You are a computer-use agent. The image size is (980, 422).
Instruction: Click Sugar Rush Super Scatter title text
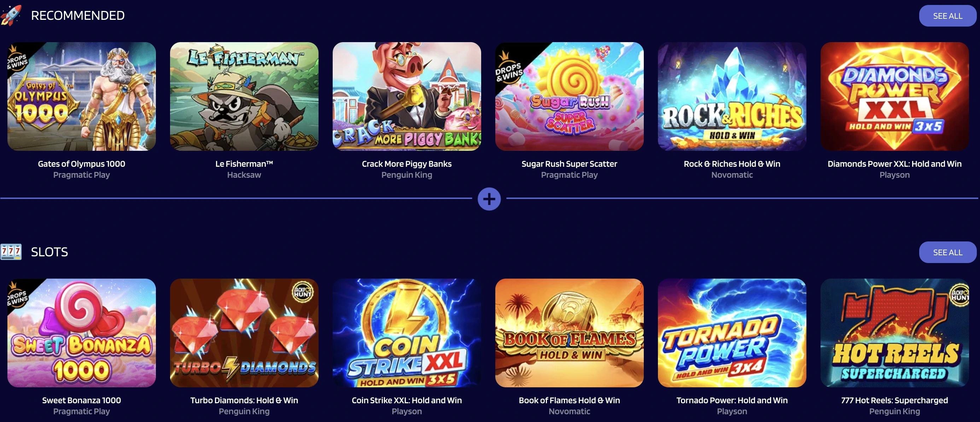(x=569, y=164)
